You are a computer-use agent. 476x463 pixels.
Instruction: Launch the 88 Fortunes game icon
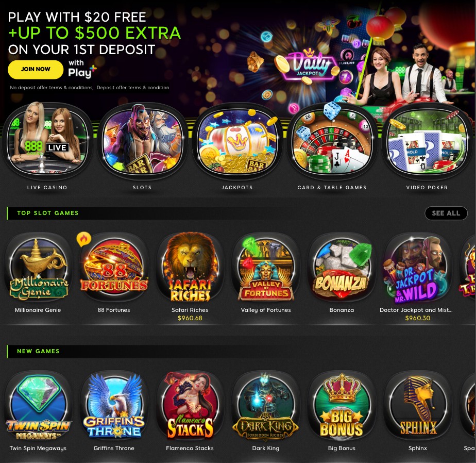114,268
